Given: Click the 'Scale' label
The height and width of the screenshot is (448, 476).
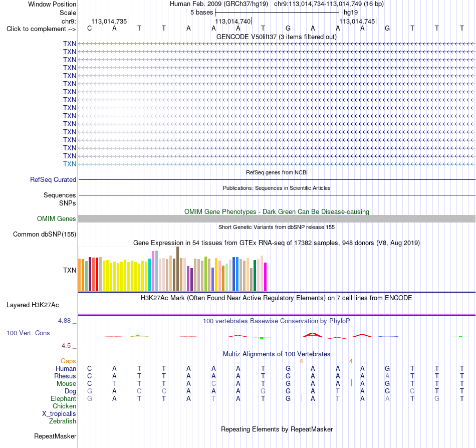Looking at the screenshot, I should (x=68, y=13).
